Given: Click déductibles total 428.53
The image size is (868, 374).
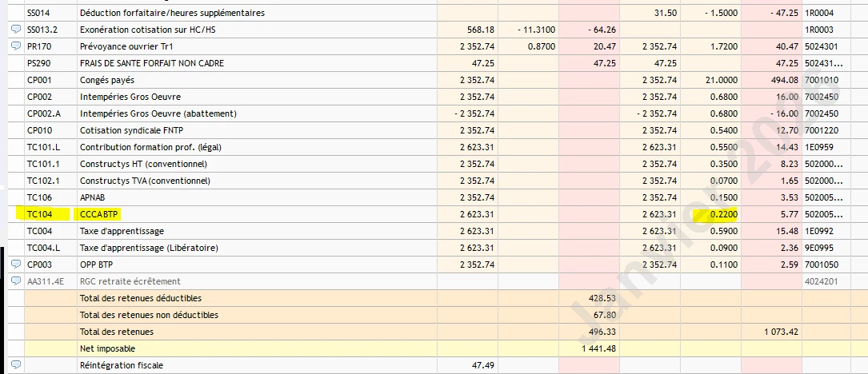Looking at the screenshot, I should 603,298.
